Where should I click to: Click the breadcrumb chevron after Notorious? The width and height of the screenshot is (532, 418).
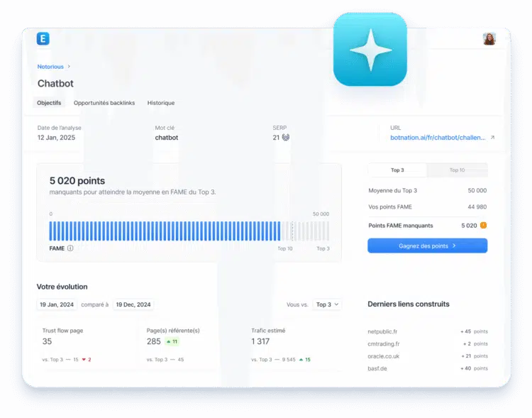(69, 67)
